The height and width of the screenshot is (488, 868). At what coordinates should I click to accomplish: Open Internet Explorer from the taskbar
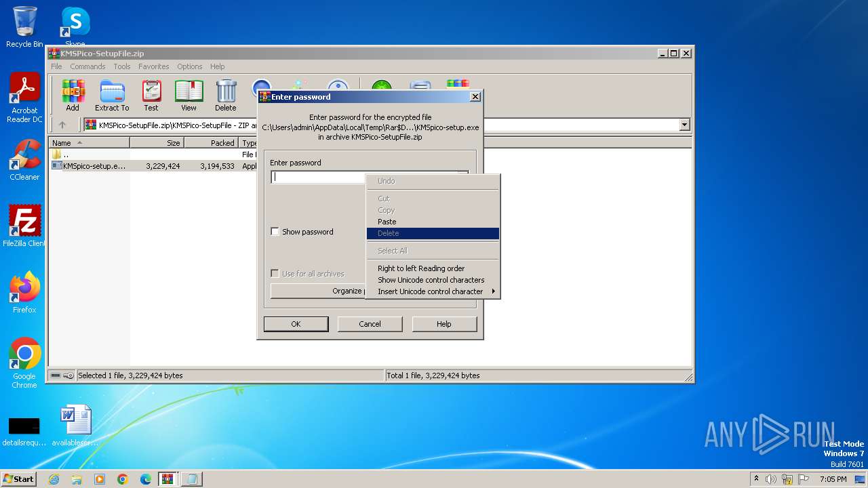(54, 479)
